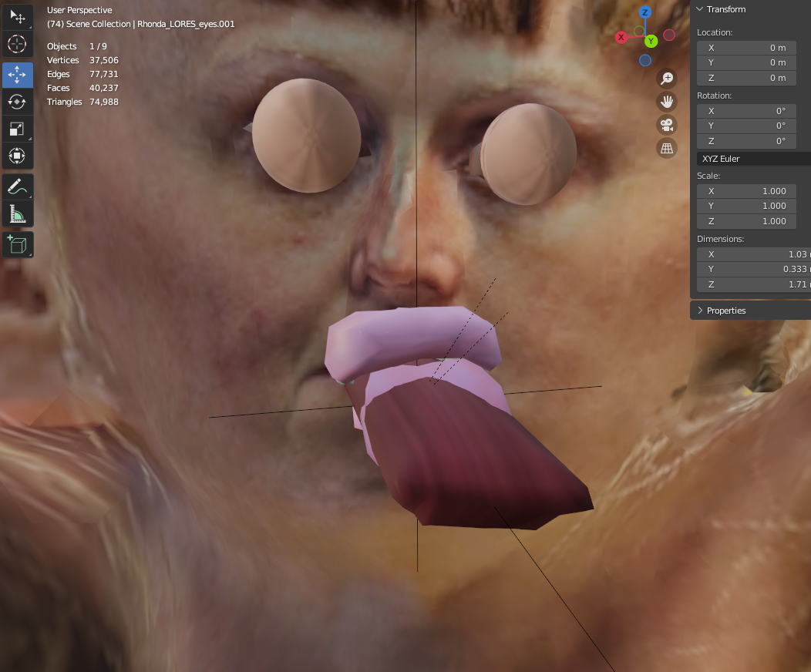Click the left eye sphere object

306,136
